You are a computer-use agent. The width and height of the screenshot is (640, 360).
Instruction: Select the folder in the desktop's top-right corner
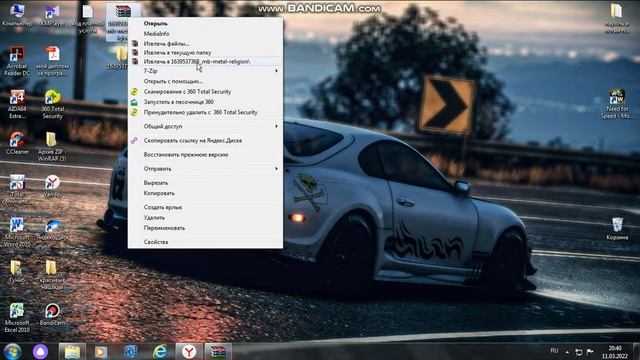coord(617,18)
